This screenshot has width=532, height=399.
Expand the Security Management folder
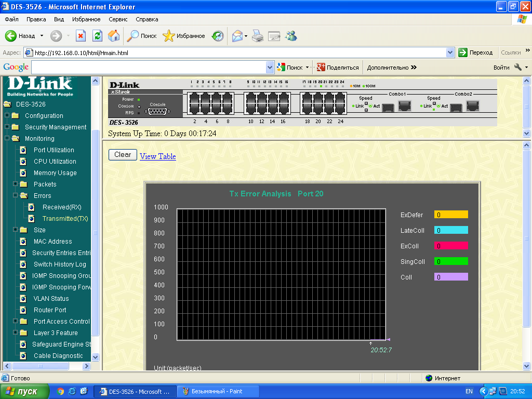7,127
